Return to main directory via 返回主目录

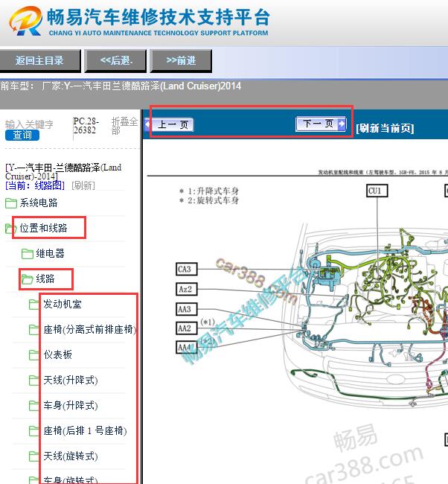point(39,60)
